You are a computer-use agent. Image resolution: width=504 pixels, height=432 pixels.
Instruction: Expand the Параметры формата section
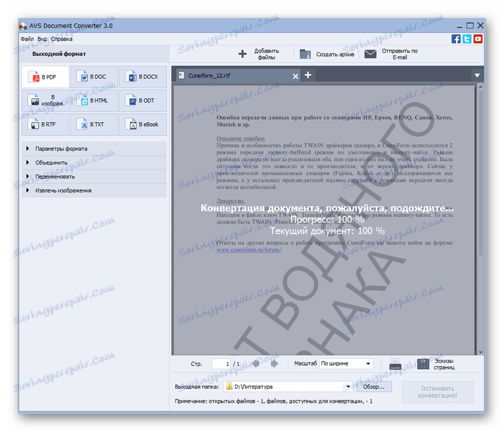(x=94, y=149)
